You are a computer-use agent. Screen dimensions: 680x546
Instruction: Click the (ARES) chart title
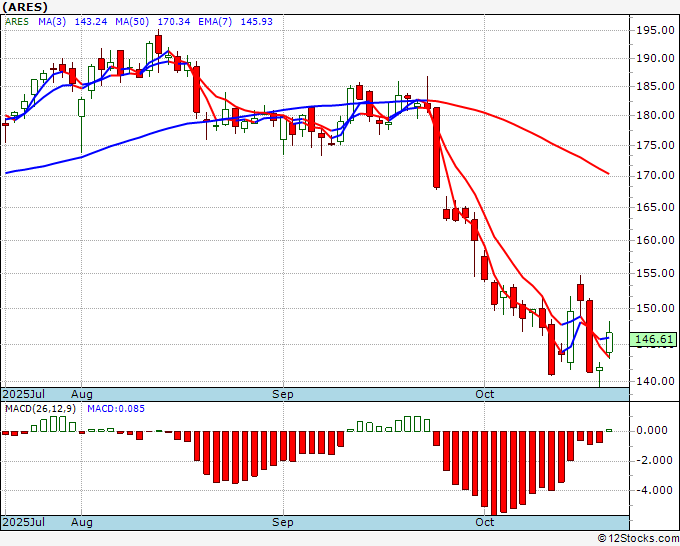tap(25, 7)
